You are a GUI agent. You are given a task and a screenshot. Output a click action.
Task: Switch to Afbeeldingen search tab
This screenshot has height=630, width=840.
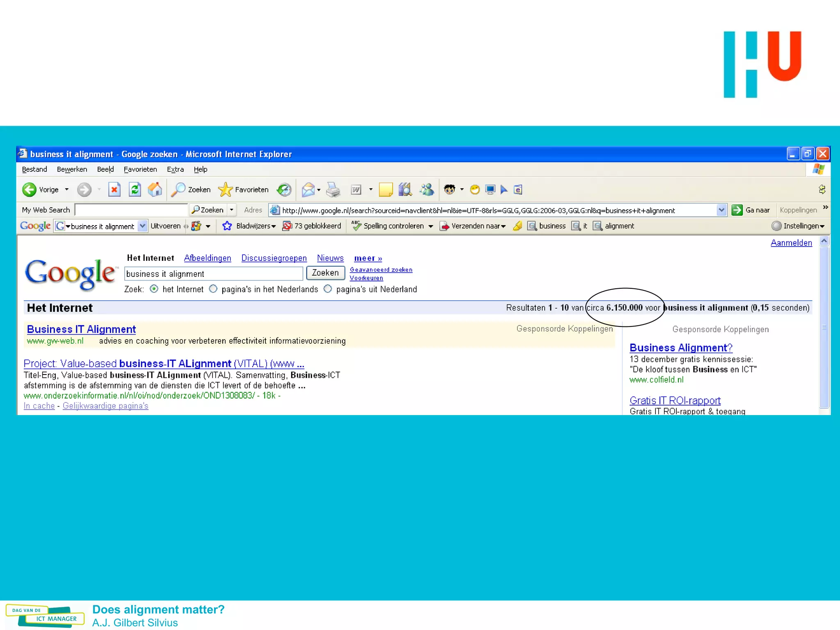click(x=207, y=258)
